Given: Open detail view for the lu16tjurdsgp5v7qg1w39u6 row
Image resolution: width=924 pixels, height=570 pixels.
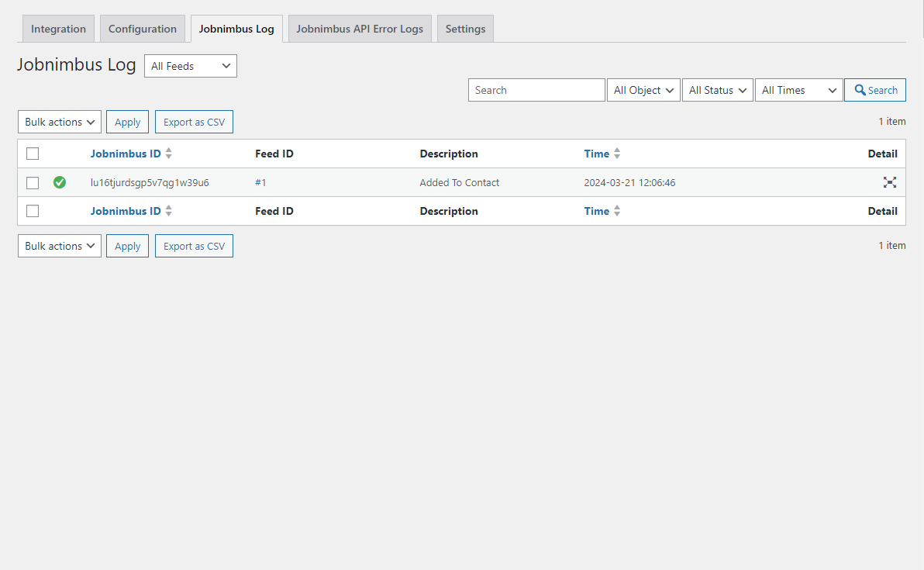Looking at the screenshot, I should [889, 182].
